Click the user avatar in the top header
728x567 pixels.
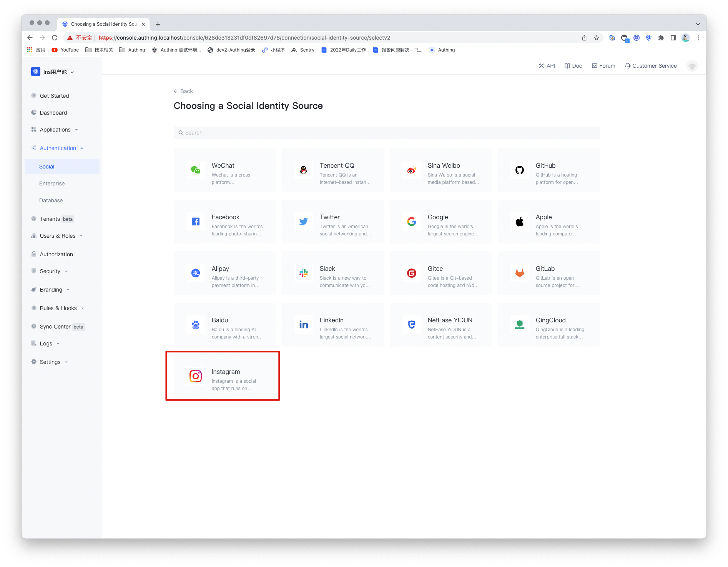click(692, 66)
